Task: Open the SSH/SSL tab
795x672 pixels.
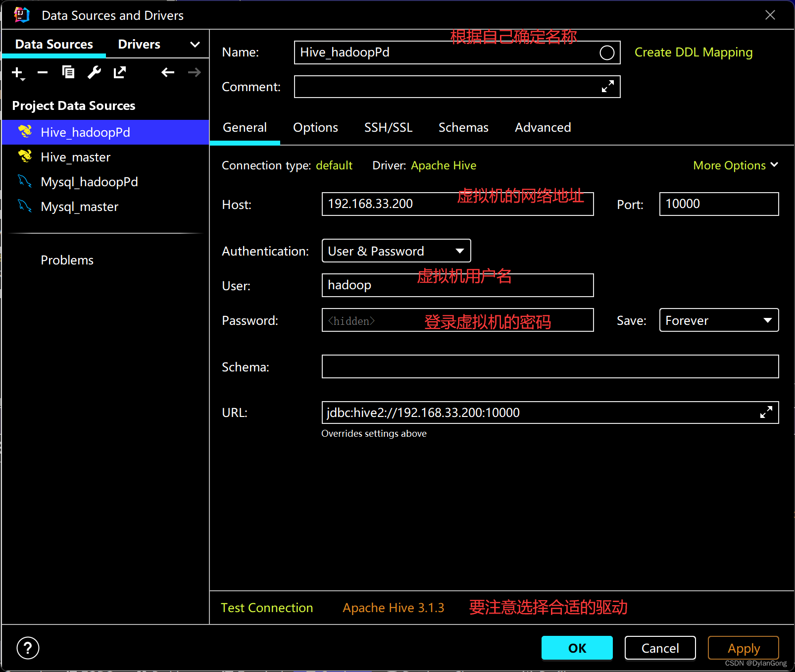Action: click(388, 128)
